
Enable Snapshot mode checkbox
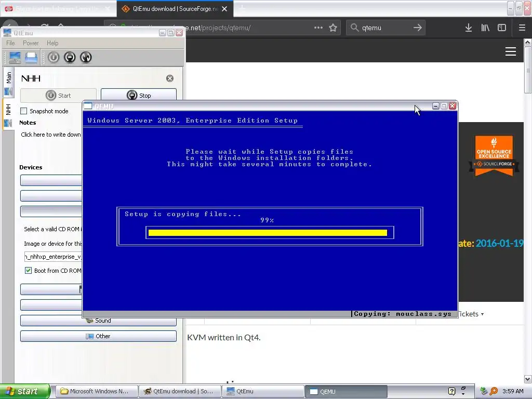click(24, 111)
